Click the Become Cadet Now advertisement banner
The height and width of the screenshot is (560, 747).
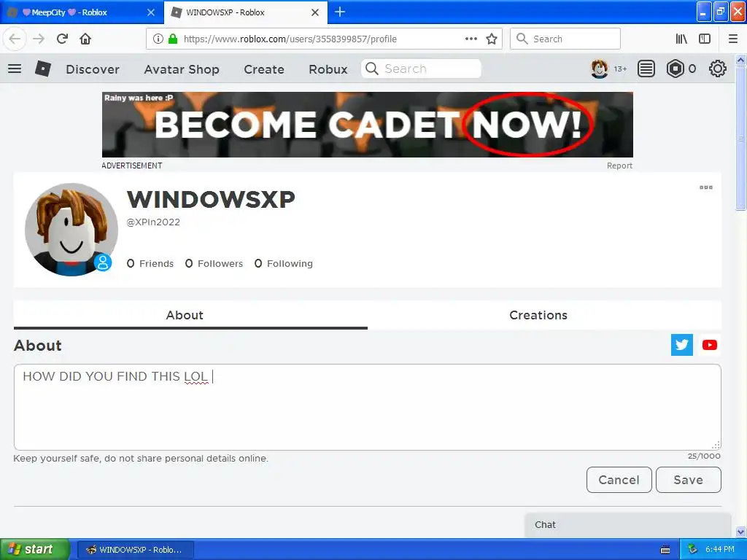tap(368, 125)
